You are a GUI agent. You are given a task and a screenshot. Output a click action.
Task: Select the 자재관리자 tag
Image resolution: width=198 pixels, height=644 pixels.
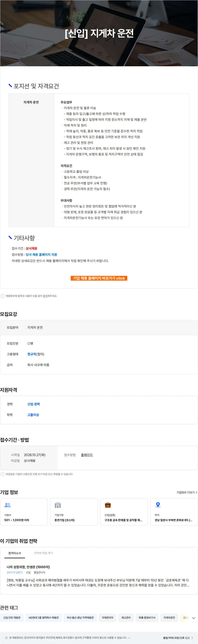tap(108, 618)
